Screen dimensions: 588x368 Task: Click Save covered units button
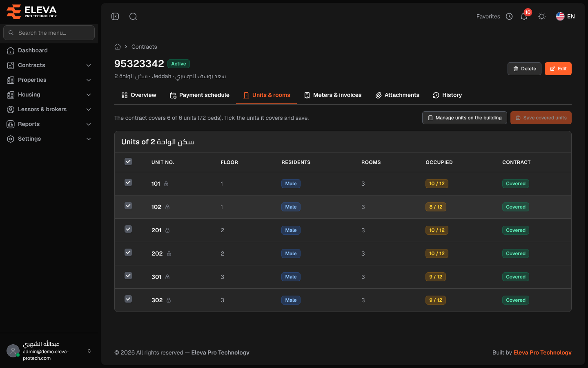pos(541,118)
